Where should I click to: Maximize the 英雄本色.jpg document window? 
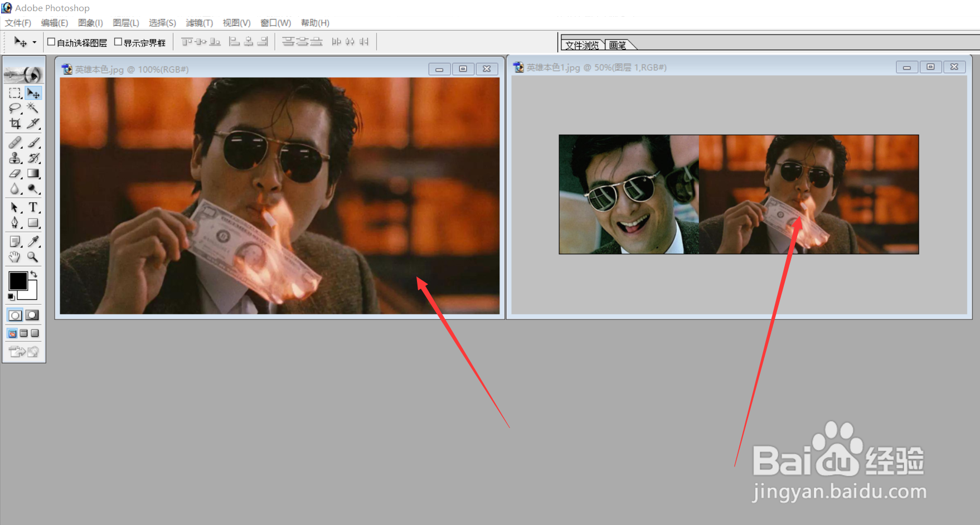pos(463,69)
